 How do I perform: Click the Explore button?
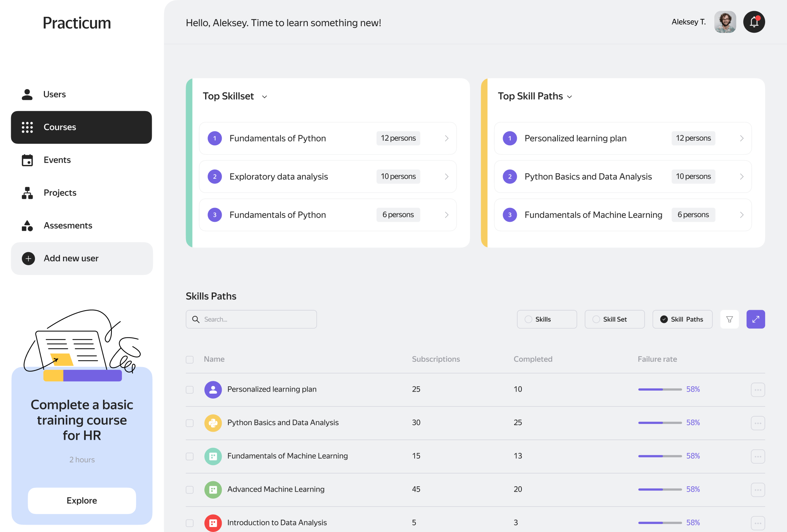point(82,500)
